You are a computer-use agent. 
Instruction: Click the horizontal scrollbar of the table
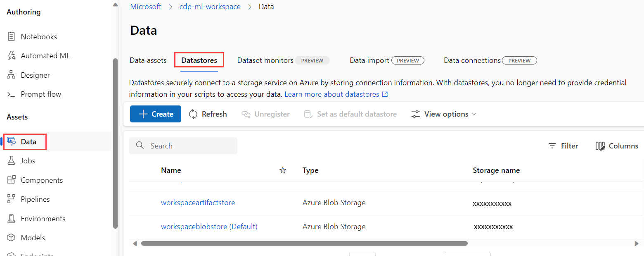click(304, 244)
